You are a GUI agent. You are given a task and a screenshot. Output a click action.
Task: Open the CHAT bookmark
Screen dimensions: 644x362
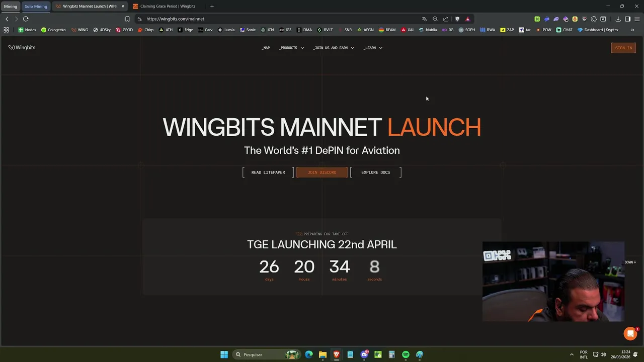pos(564,30)
